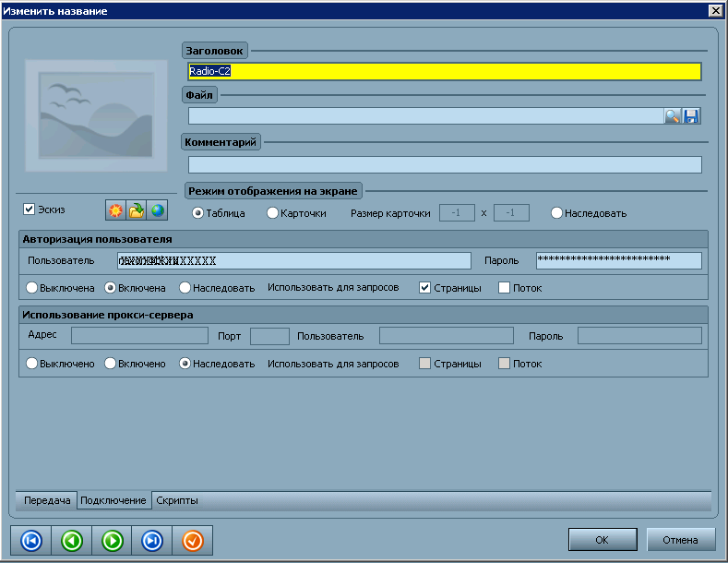The width and height of the screenshot is (728, 563).
Task: Click the folder with green arrow icon
Action: pyautogui.click(x=136, y=211)
